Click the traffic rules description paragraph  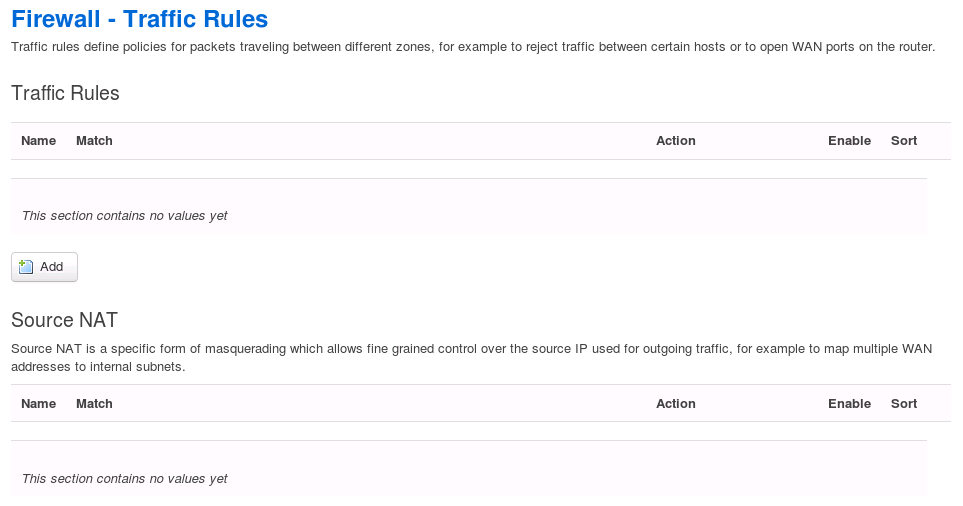click(x=472, y=48)
